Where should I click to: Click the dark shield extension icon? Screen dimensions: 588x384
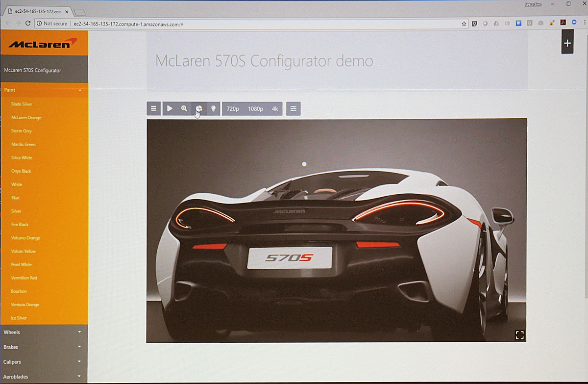pyautogui.click(x=474, y=23)
